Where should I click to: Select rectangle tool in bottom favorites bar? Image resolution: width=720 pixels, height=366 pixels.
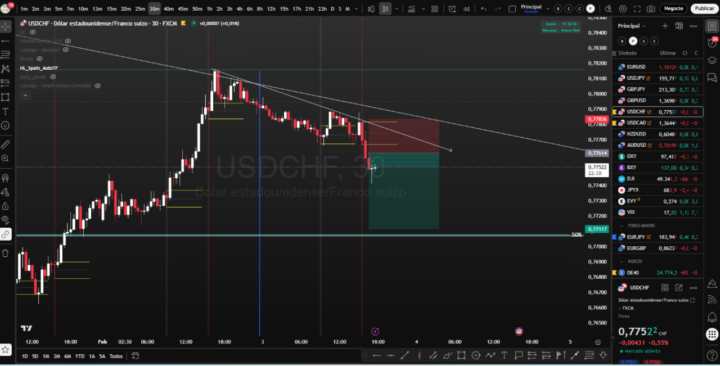(461, 355)
